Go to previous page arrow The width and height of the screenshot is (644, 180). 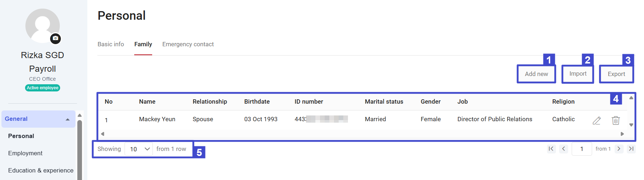(x=564, y=149)
